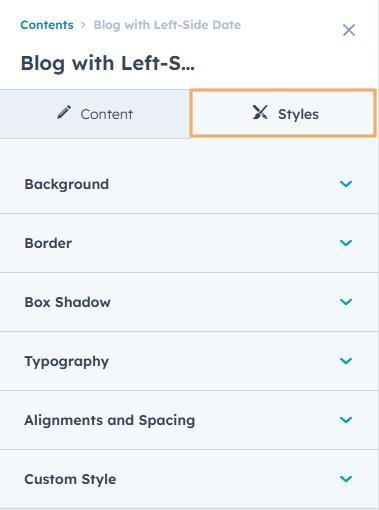Viewport: 379px width, 510px height.
Task: Click the Background chevron arrow
Action: point(346,184)
